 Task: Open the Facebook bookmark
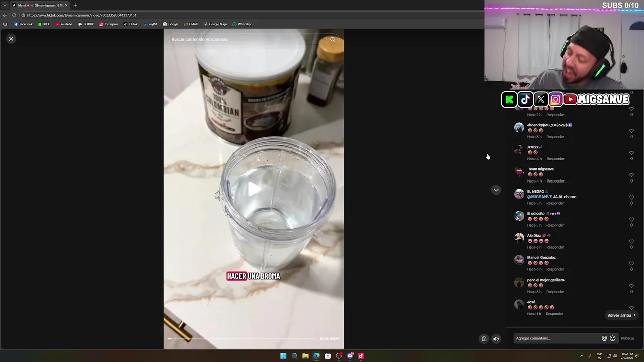(x=23, y=24)
